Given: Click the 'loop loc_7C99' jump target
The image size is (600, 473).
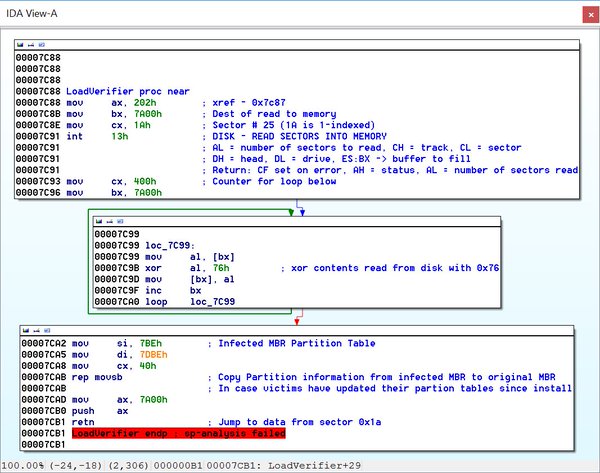Looking at the screenshot, I should (x=212, y=302).
